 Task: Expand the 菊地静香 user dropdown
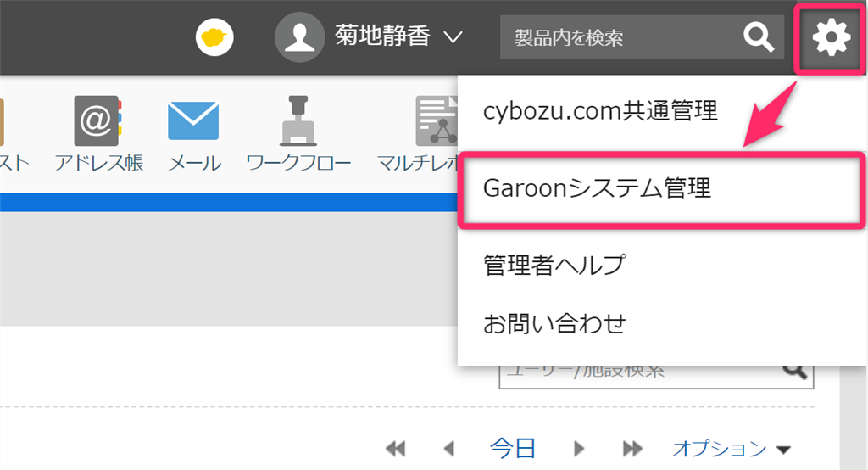pyautogui.click(x=453, y=37)
